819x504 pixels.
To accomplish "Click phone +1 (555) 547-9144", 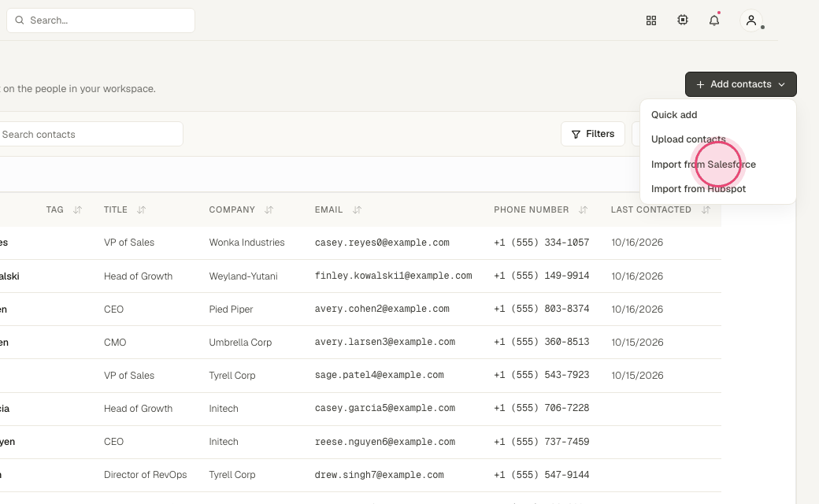I will click(542, 475).
